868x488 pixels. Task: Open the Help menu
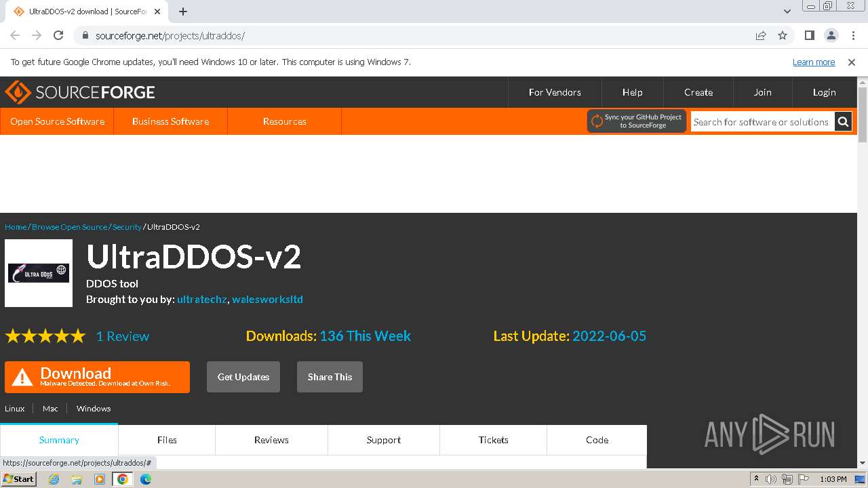pyautogui.click(x=633, y=92)
